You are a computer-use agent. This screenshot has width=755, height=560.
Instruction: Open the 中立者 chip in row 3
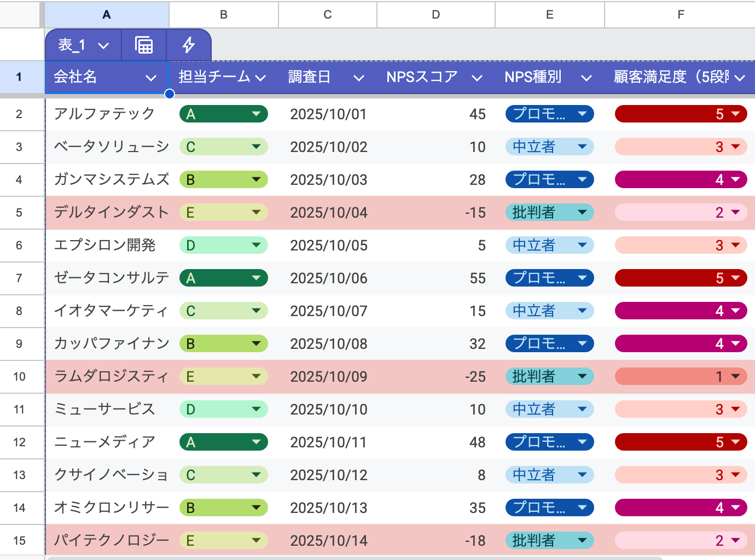(549, 147)
